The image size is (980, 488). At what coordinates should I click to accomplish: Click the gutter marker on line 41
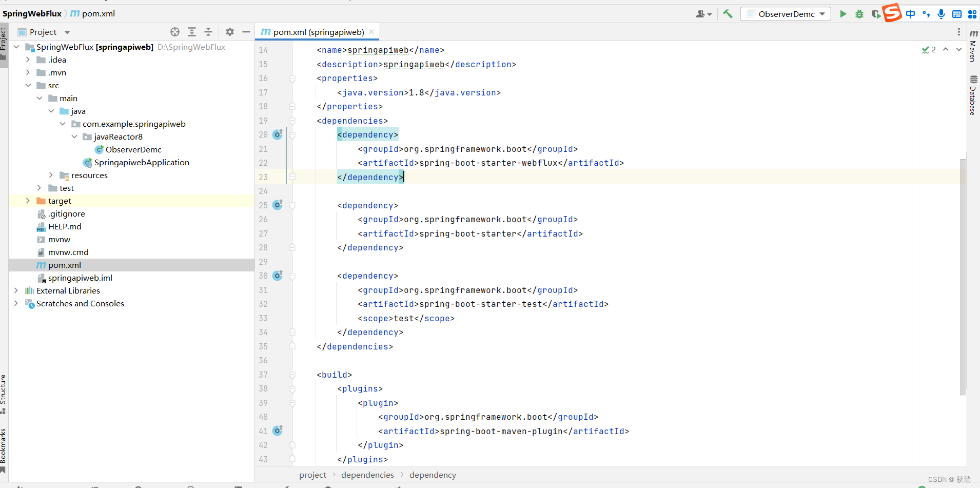click(278, 431)
